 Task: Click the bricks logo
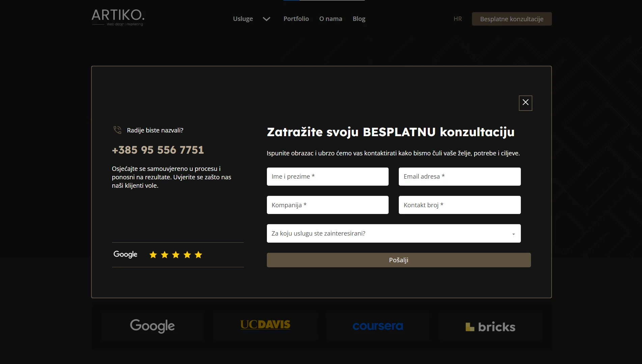pos(490,327)
